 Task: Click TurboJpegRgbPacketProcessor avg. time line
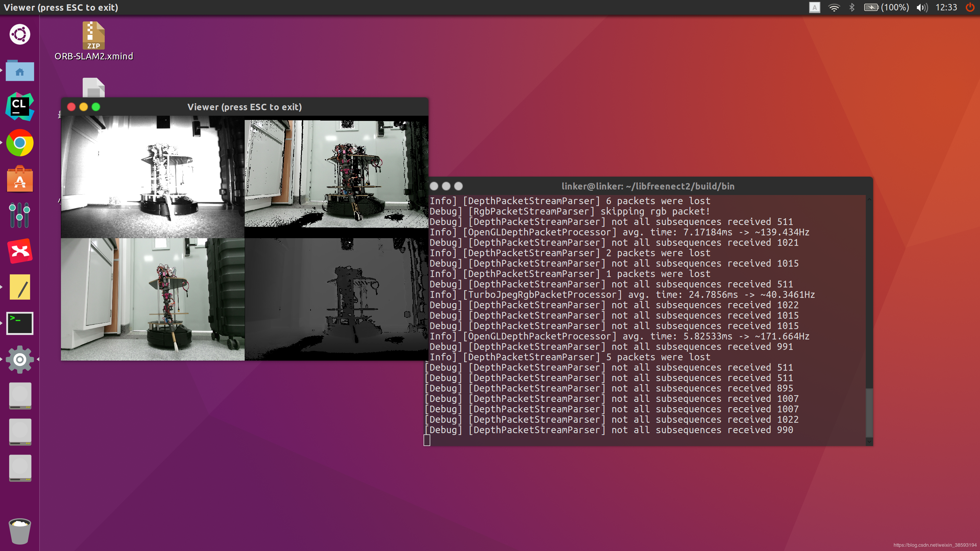pos(622,295)
